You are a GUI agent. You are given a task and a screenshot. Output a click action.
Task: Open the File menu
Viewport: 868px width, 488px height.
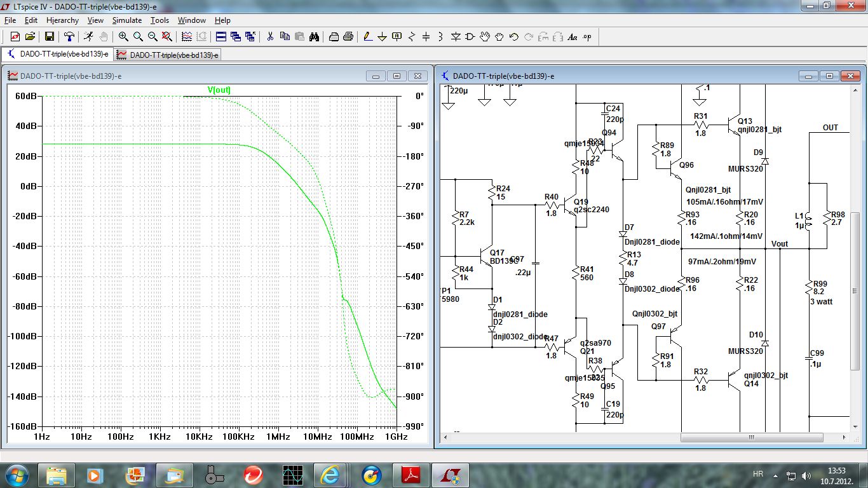click(10, 20)
